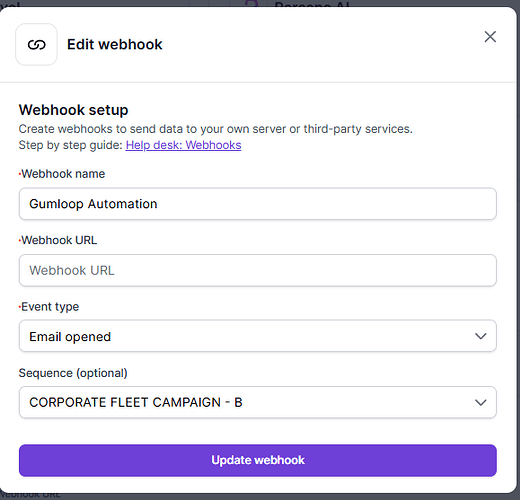
Task: Select the Webhook URL label above the input
Action: pyautogui.click(x=58, y=240)
